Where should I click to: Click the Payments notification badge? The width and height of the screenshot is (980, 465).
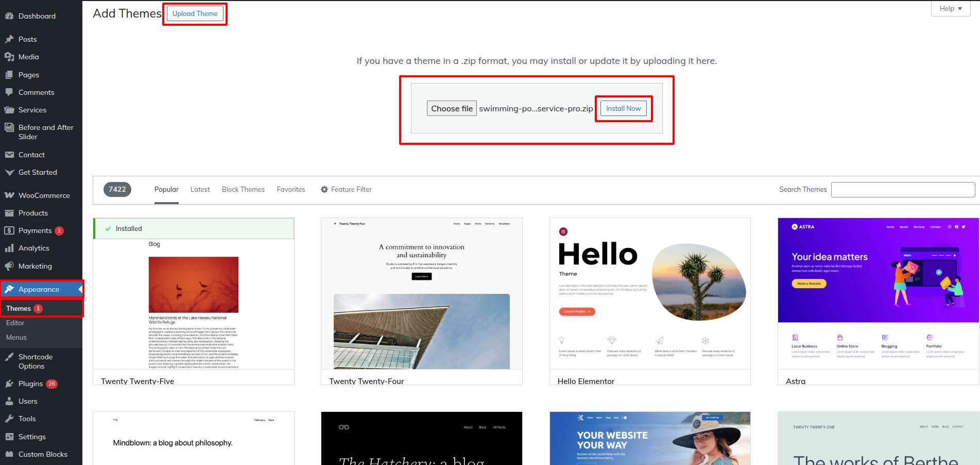pyautogui.click(x=59, y=230)
